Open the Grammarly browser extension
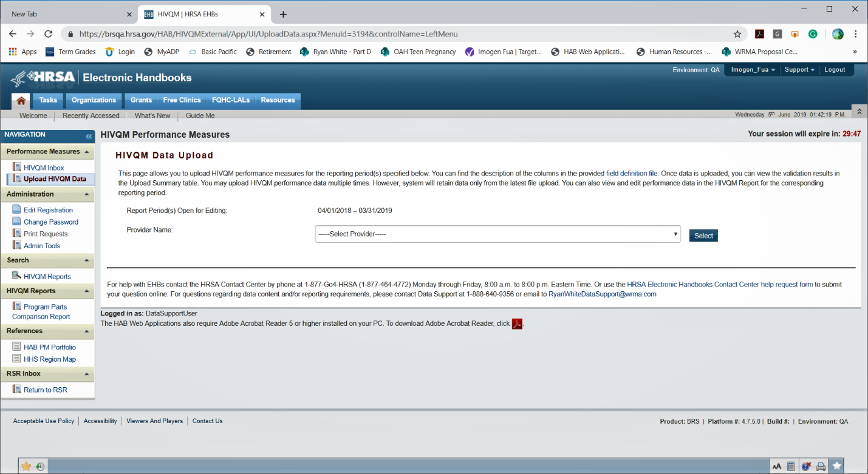The image size is (868, 474). pyautogui.click(x=813, y=34)
